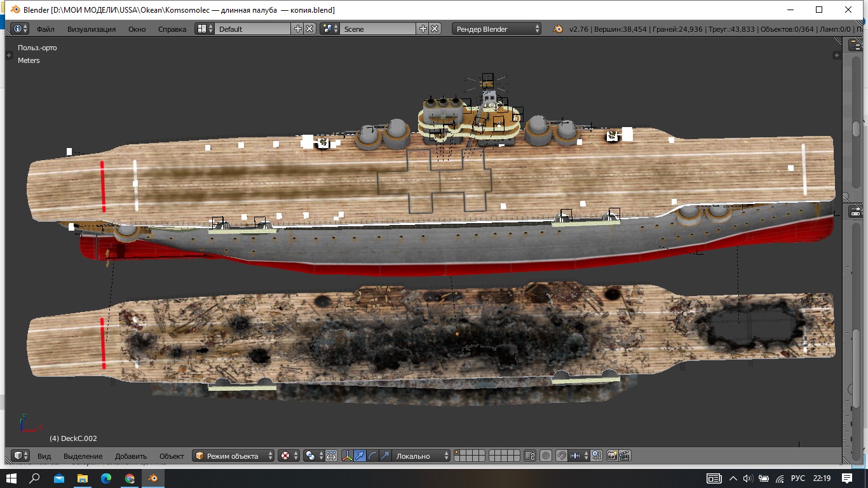Select the rotate manipulator arc icon

372,456
